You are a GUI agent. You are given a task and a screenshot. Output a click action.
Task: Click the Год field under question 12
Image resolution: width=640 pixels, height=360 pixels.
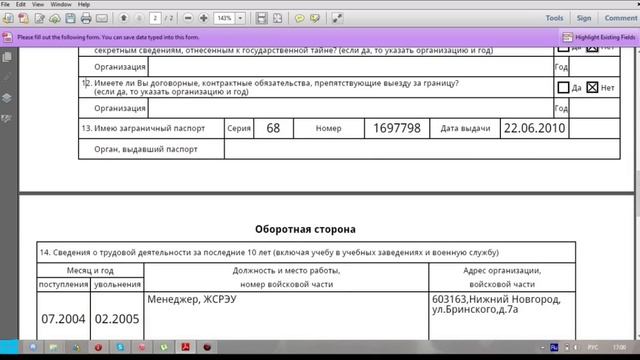594,108
